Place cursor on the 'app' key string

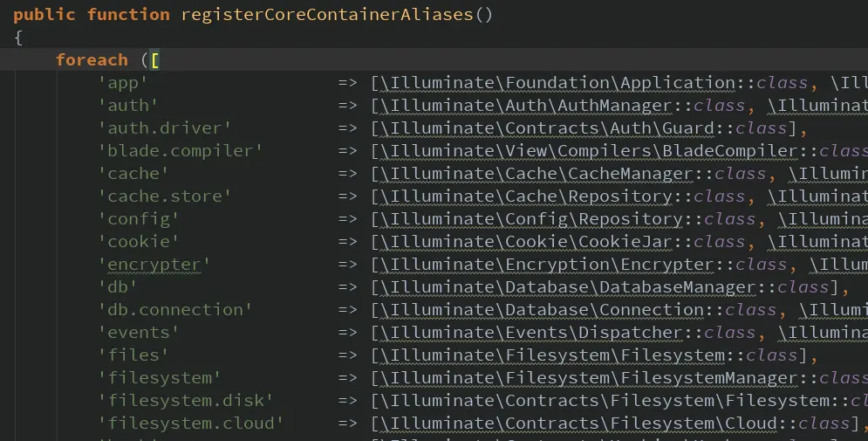(122, 83)
